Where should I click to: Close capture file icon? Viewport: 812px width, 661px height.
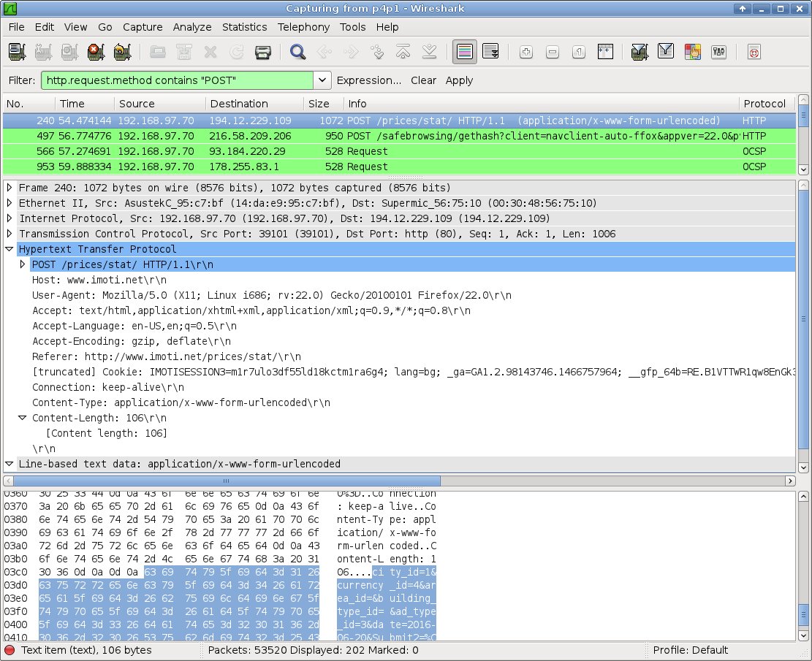(210, 52)
